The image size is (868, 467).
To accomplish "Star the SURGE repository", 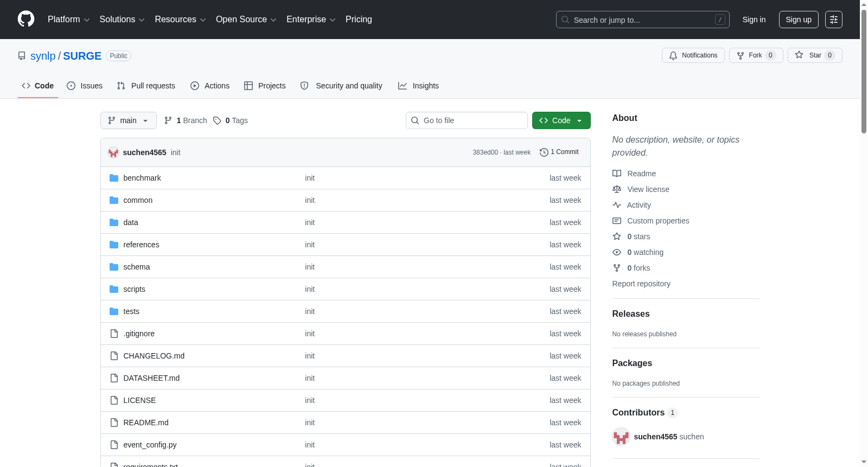I will tap(815, 55).
